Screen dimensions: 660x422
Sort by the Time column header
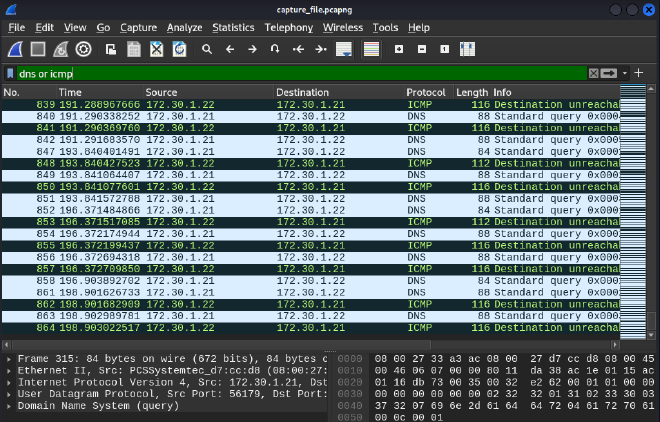(x=100, y=92)
